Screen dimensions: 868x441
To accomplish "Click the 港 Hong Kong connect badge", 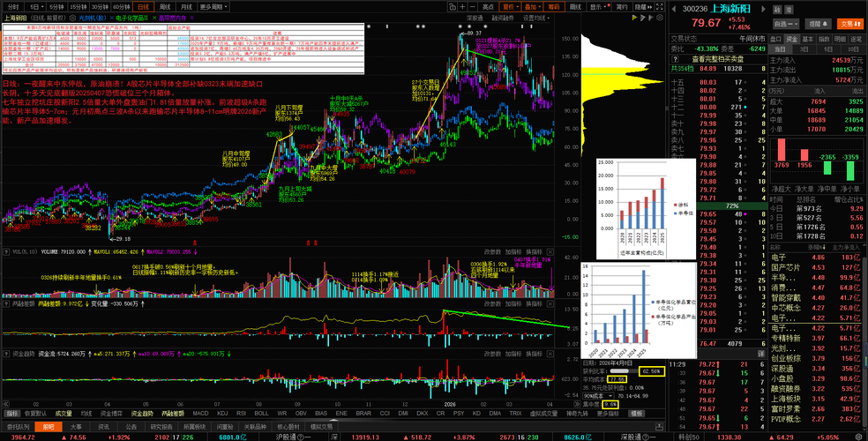I will pyautogui.click(x=789, y=10).
